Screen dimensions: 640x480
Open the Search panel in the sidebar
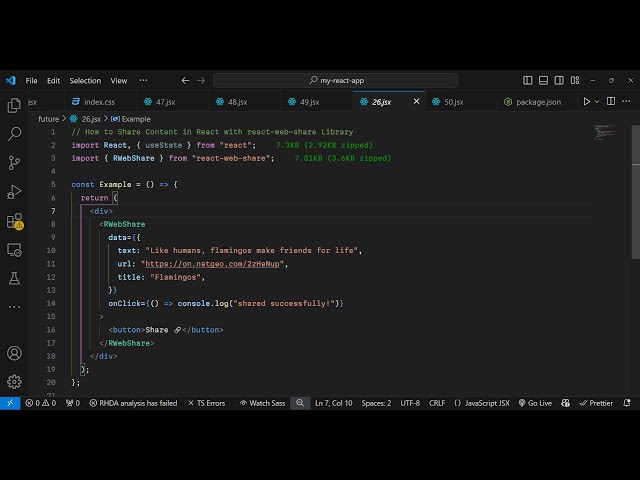[x=14, y=133]
